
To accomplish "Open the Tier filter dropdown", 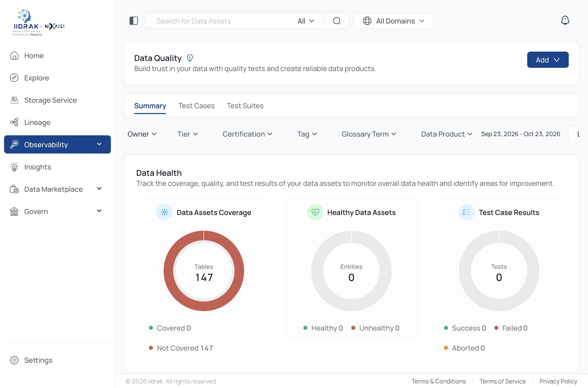I will [187, 134].
